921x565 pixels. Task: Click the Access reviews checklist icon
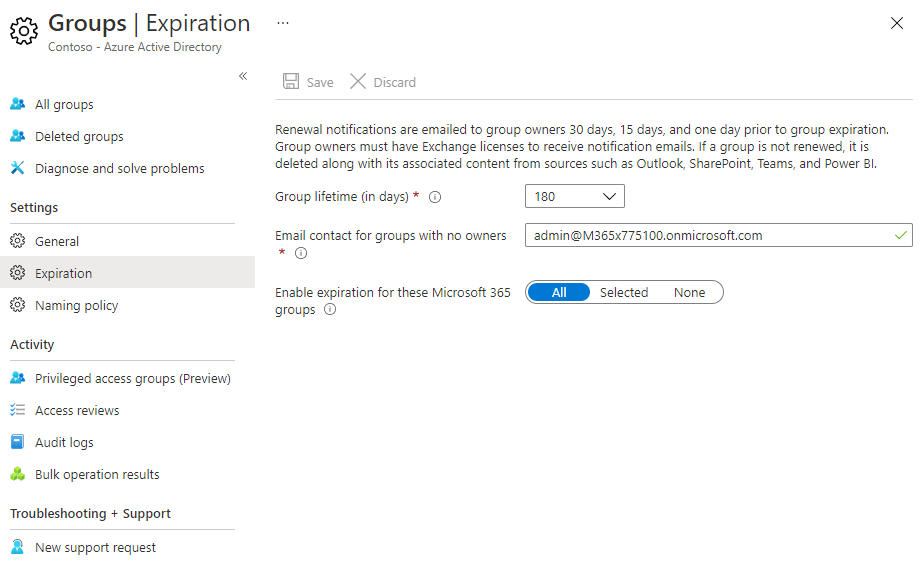[x=17, y=410]
